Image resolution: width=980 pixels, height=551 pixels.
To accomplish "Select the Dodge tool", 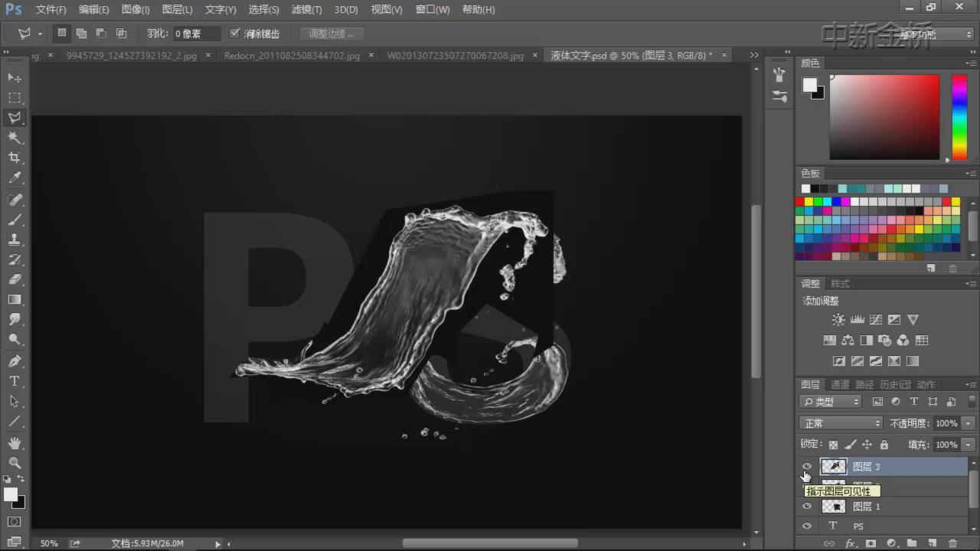I will click(15, 339).
